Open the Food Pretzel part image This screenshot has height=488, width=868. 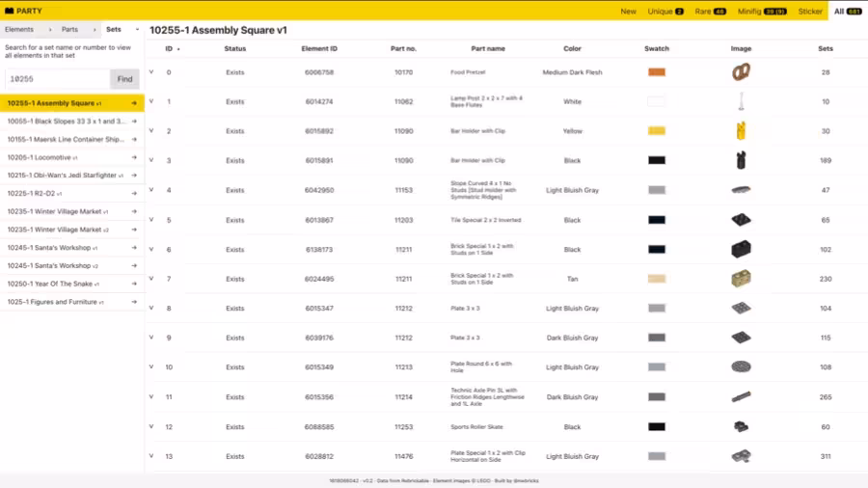click(741, 72)
